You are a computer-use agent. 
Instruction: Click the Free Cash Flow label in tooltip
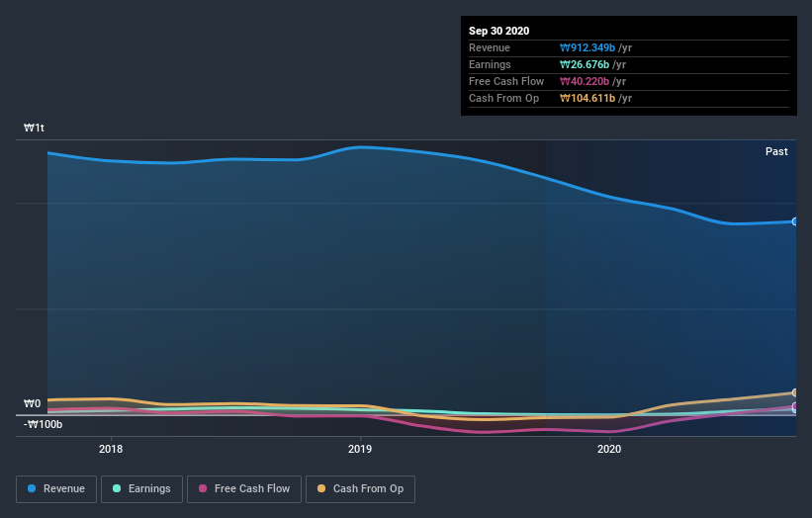click(506, 81)
